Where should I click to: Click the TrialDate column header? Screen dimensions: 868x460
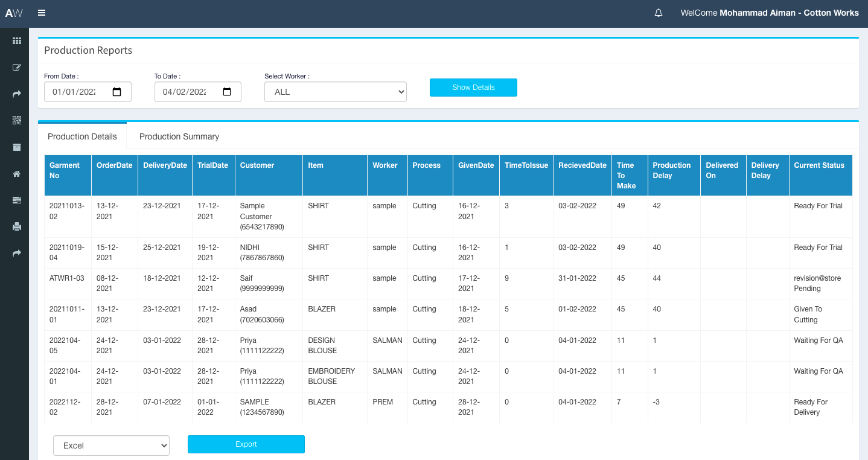214,175
